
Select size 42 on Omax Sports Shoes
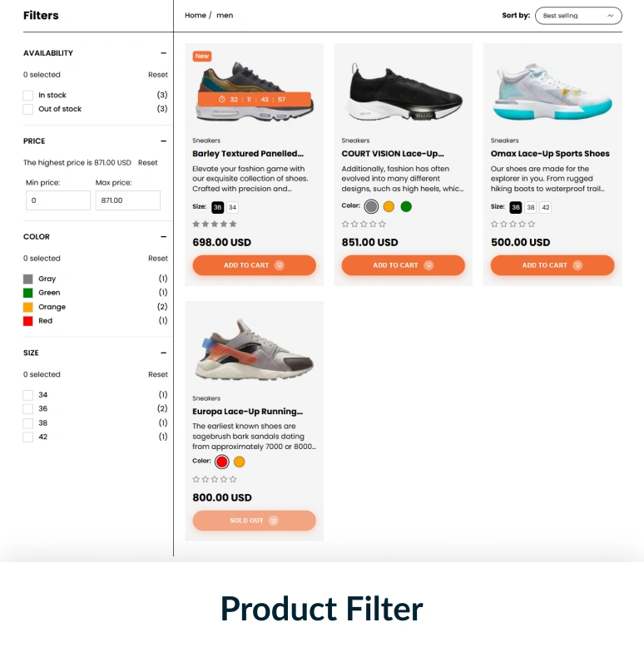click(x=545, y=208)
